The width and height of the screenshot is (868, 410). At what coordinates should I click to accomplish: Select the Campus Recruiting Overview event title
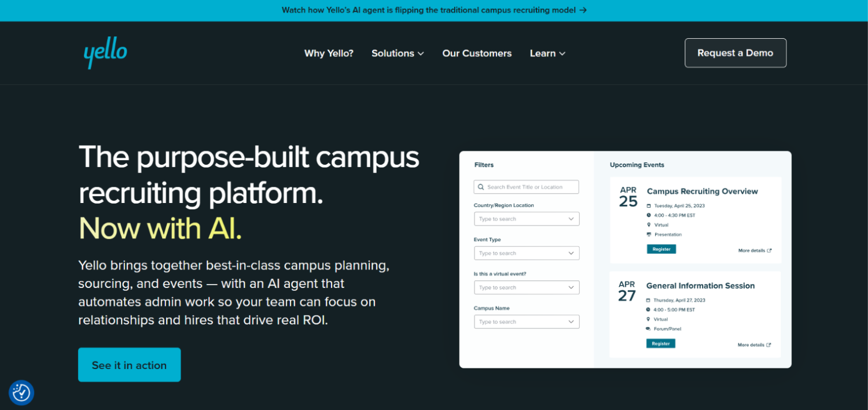click(702, 191)
